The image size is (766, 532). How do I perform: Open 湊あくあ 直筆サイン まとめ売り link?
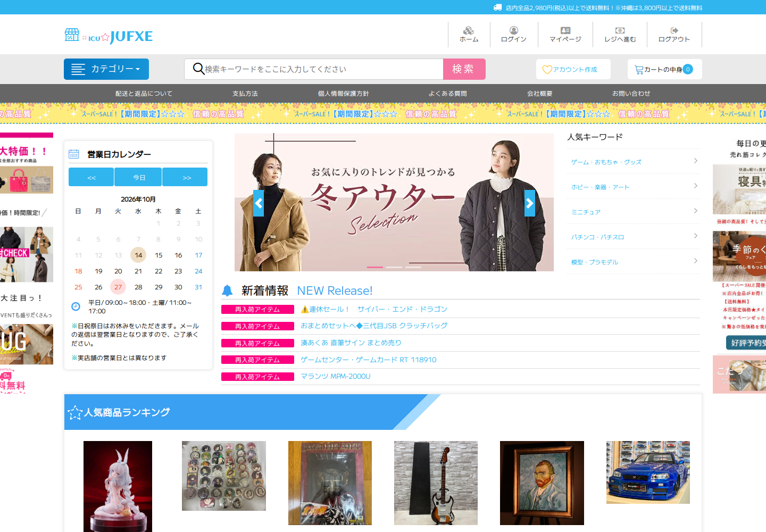click(x=351, y=343)
